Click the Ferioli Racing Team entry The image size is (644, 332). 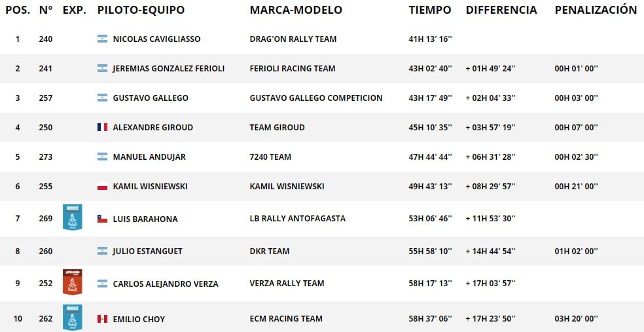click(x=293, y=69)
